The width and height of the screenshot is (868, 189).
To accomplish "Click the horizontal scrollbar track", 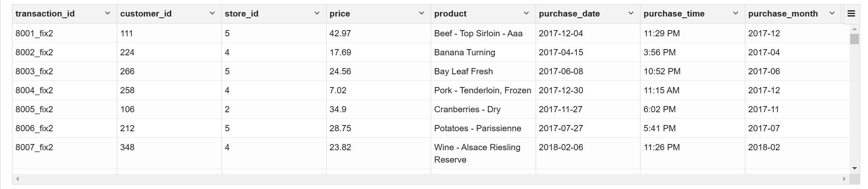I will pyautogui.click(x=431, y=179).
